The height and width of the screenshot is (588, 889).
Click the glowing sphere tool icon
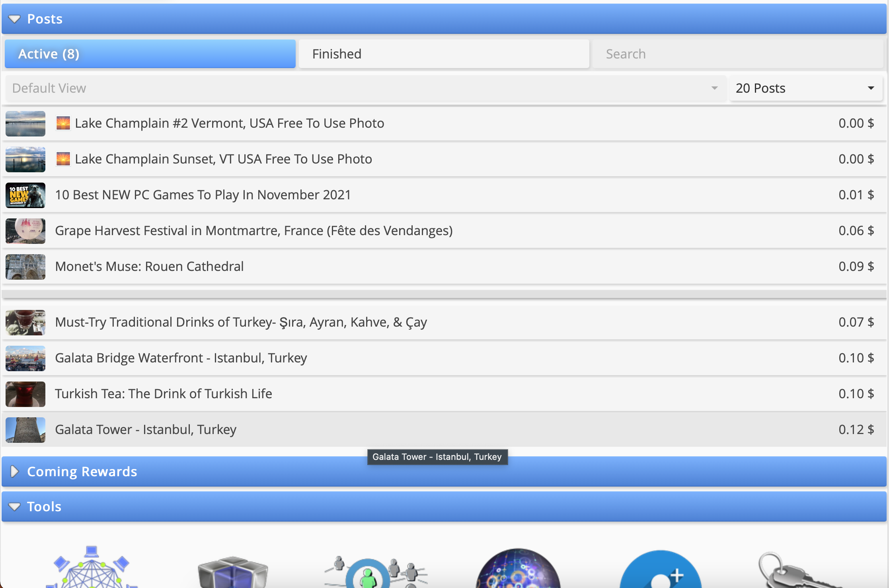pos(518,571)
